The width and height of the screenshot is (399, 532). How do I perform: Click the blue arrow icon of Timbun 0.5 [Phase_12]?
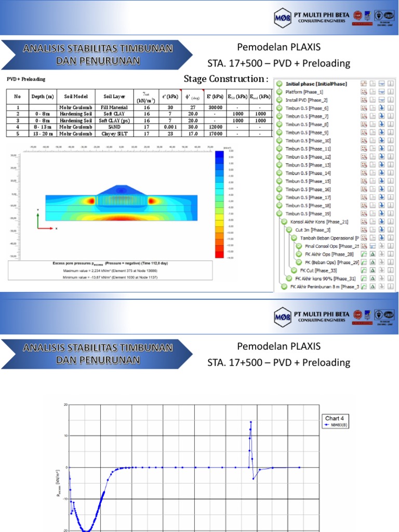click(381, 157)
